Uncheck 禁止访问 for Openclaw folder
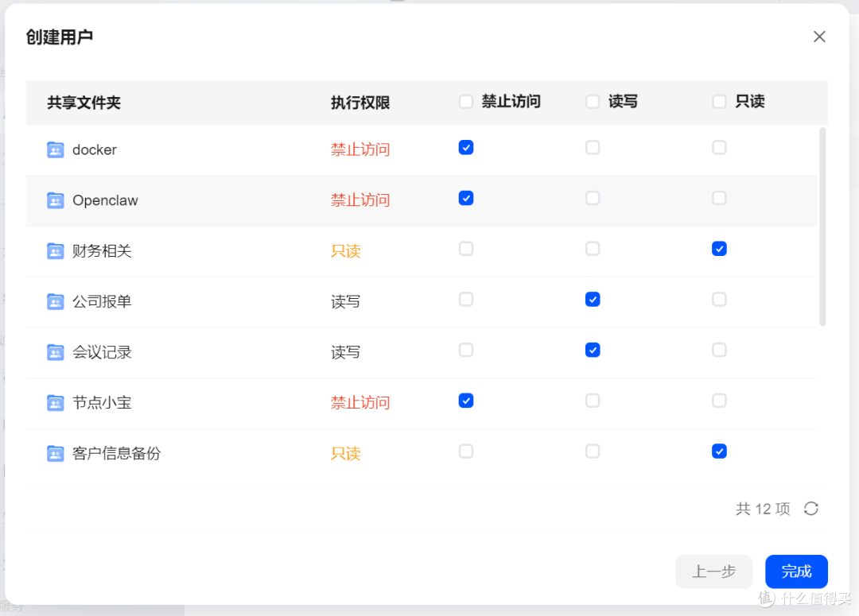Viewport: 859px width, 616px height. 466,198
